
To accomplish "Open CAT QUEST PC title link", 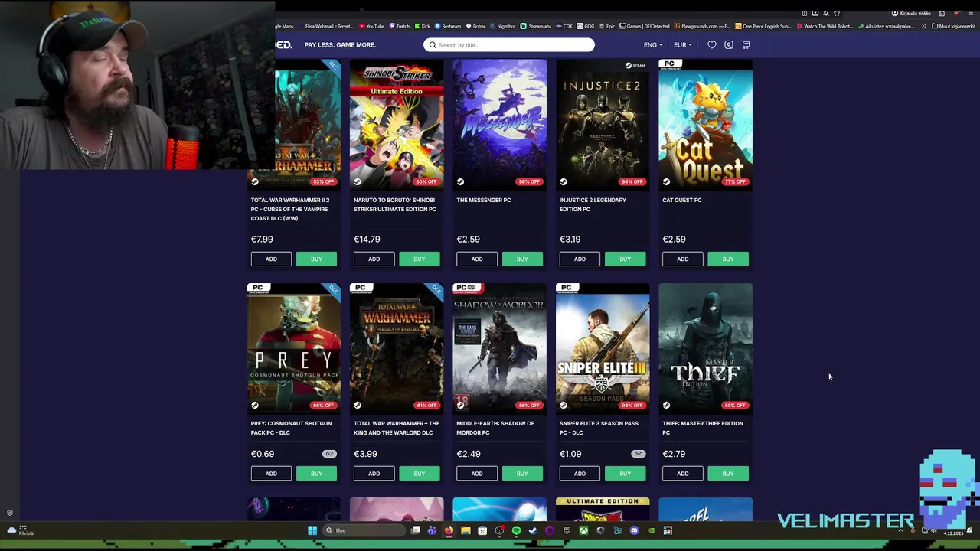I will tap(681, 201).
